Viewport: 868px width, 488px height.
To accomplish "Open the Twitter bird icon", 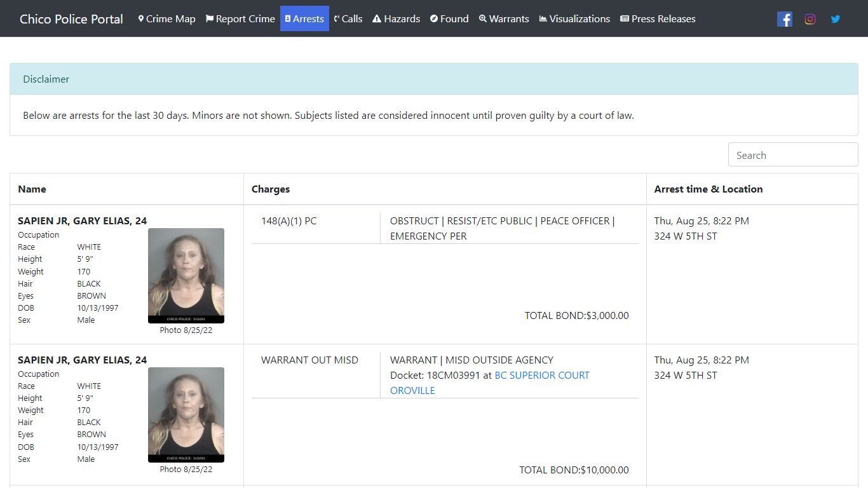I will coord(836,19).
